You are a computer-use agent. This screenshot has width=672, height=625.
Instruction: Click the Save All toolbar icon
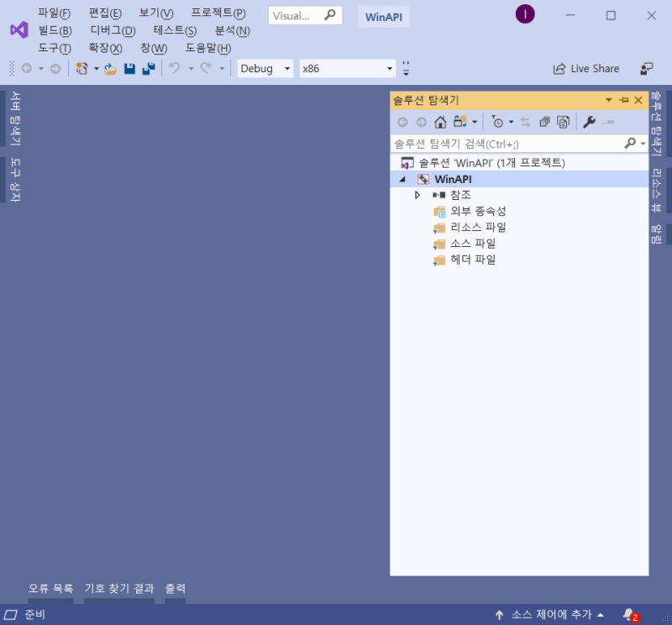point(149,69)
